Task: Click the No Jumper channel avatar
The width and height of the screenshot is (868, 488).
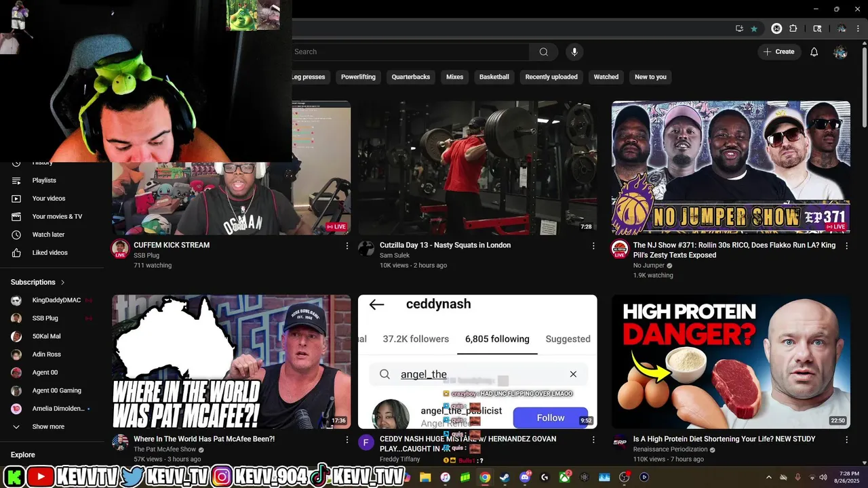Action: 619,249
